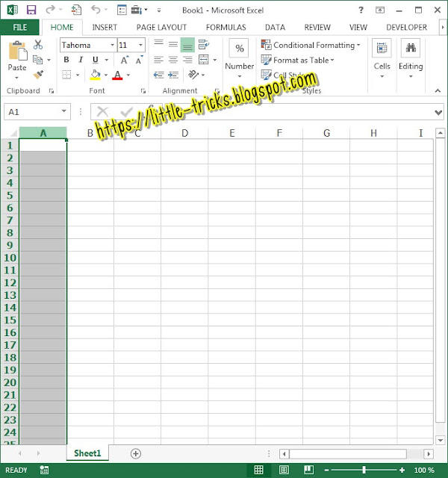Expand the formula bar chevron
This screenshot has width=448, height=478.
438,113
